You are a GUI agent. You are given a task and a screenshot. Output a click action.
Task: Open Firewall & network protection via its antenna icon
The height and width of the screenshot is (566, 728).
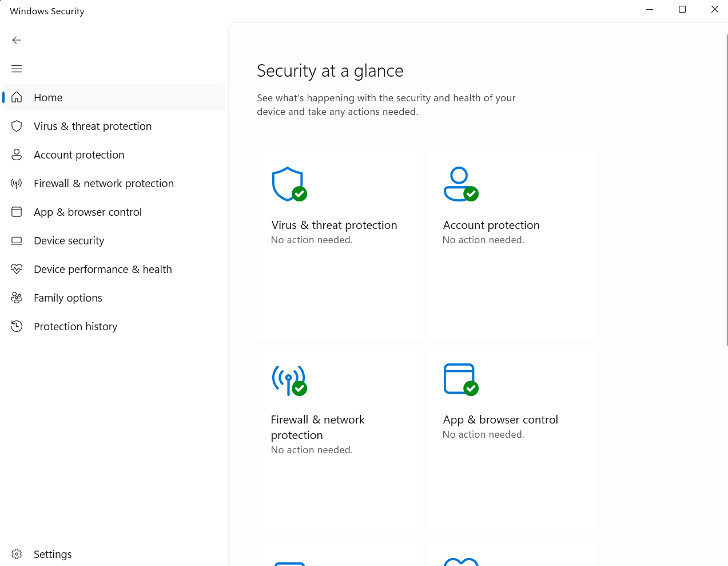click(x=17, y=183)
